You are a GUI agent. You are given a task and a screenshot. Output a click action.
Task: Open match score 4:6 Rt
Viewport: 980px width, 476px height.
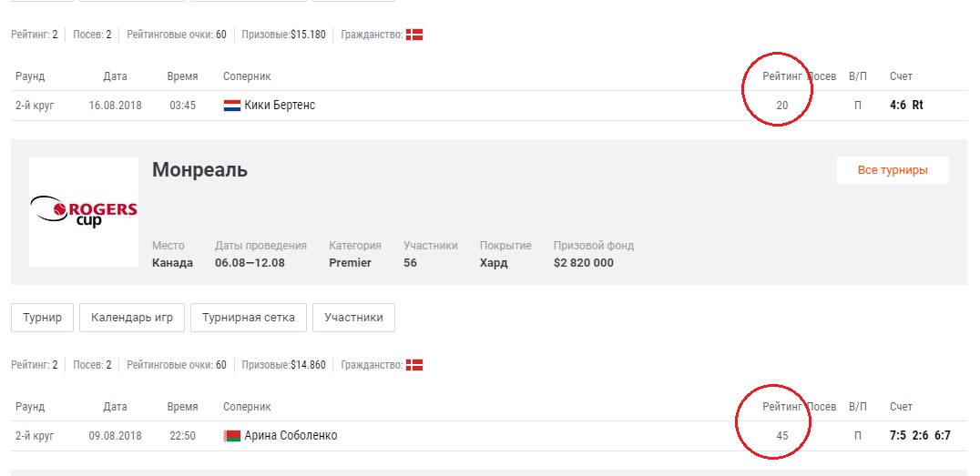[906, 106]
